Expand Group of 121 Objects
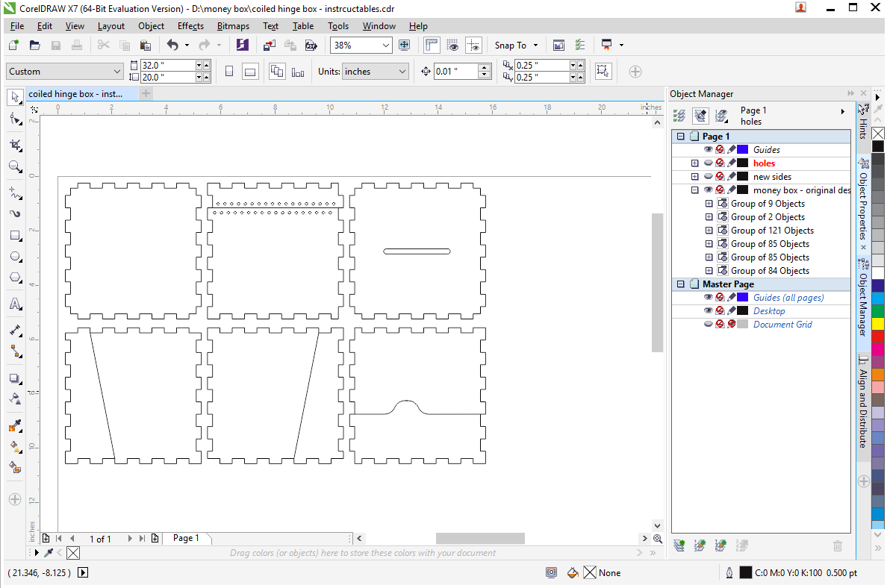This screenshot has height=588, width=887. click(x=709, y=230)
